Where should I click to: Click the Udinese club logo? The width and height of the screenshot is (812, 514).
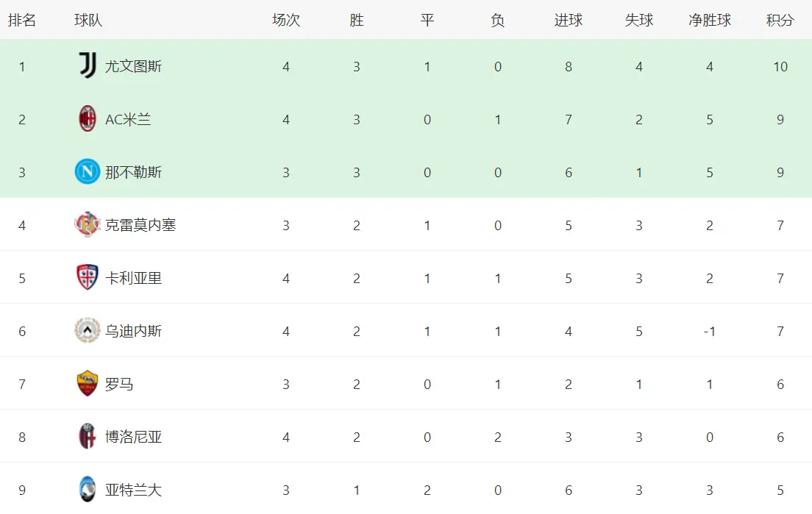[88, 331]
